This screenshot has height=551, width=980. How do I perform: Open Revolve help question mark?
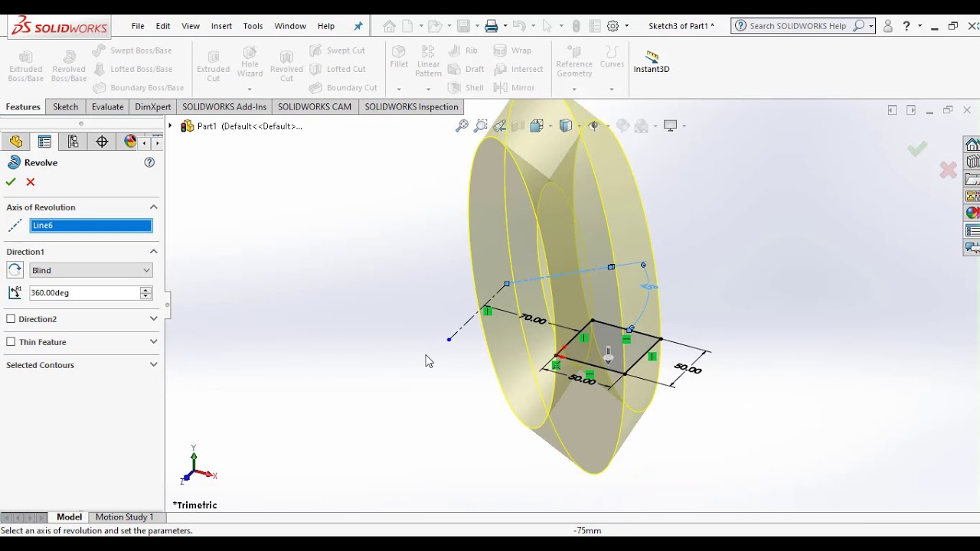click(x=149, y=162)
